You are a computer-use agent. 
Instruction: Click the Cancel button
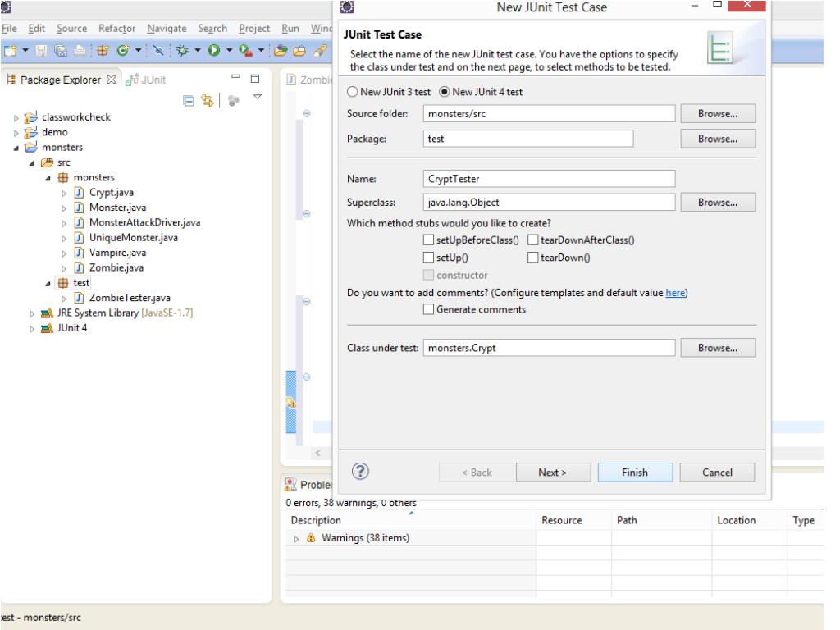[717, 472]
